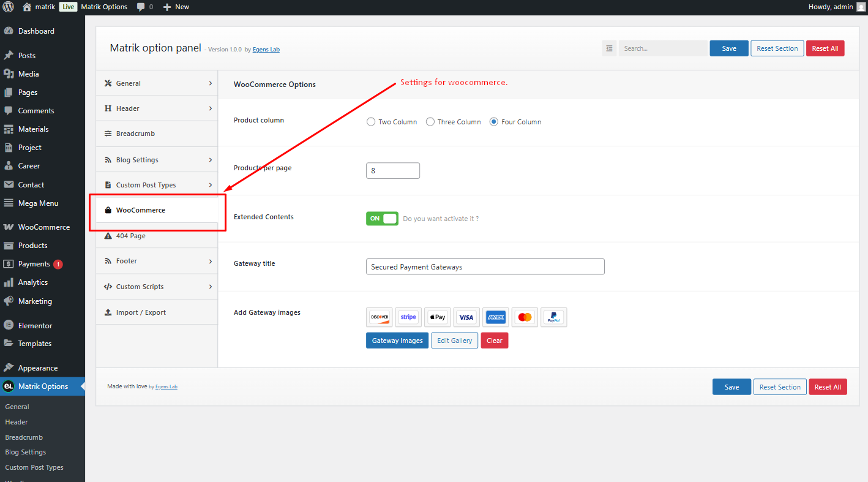Open the admin user avatar icon
This screenshot has height=482, width=868.
(x=861, y=7)
